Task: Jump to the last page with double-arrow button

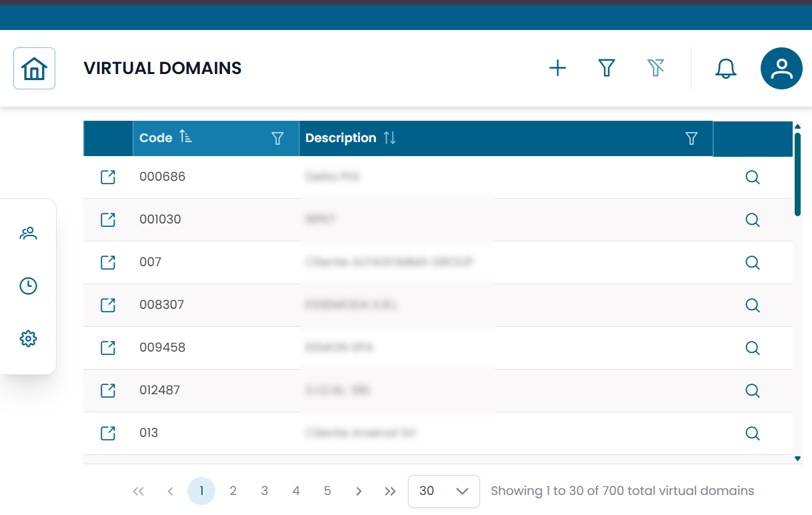Action: click(390, 490)
